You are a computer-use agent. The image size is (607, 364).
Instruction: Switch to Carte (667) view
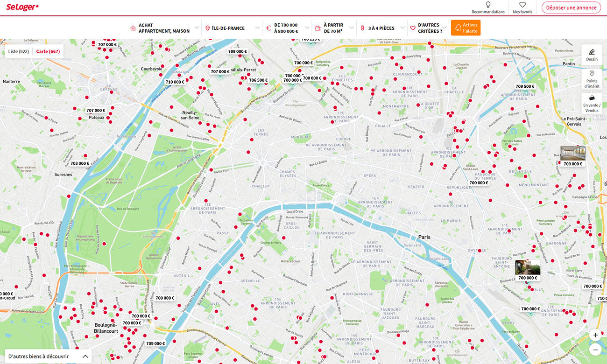pyautogui.click(x=48, y=51)
